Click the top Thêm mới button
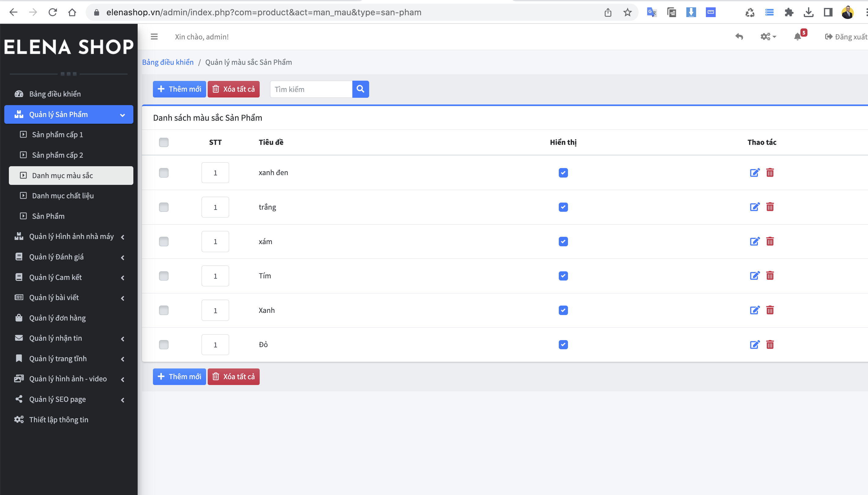 click(179, 89)
